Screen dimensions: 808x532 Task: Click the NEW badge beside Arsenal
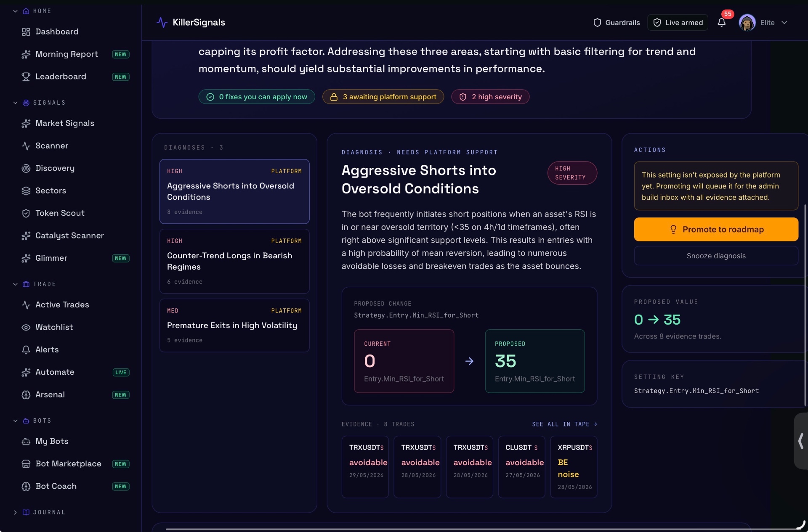[x=121, y=395]
